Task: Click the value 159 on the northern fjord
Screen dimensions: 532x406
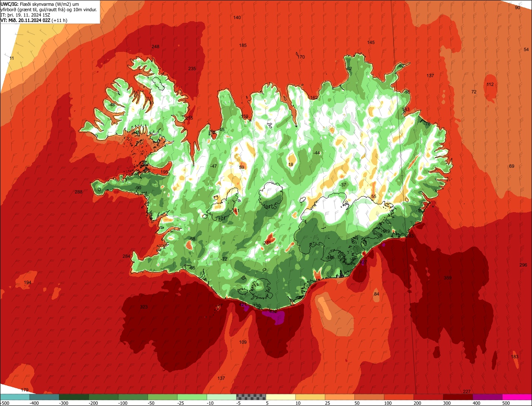Action: 245,116
